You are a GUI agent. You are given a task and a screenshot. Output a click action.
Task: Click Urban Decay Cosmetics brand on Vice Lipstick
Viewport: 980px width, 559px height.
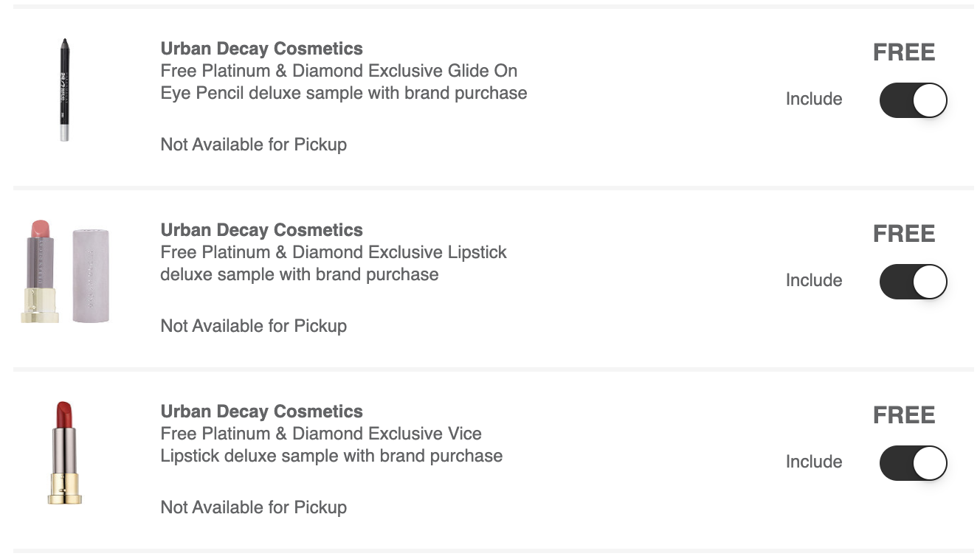262,412
